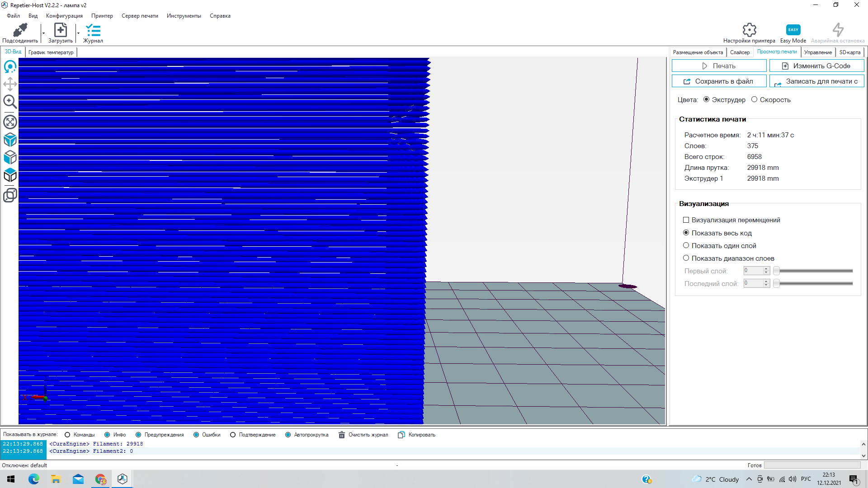This screenshot has width=868, height=488.
Task: Select Показать один слой radio option
Action: click(x=686, y=245)
